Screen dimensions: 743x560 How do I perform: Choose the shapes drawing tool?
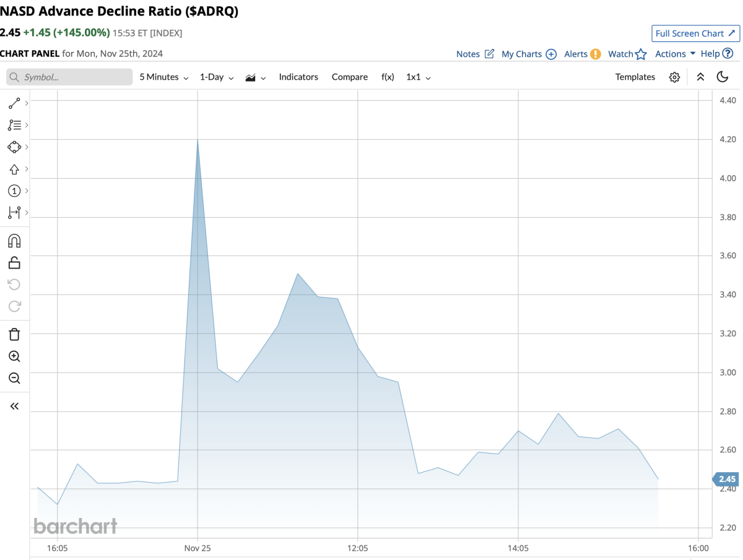[x=14, y=147]
